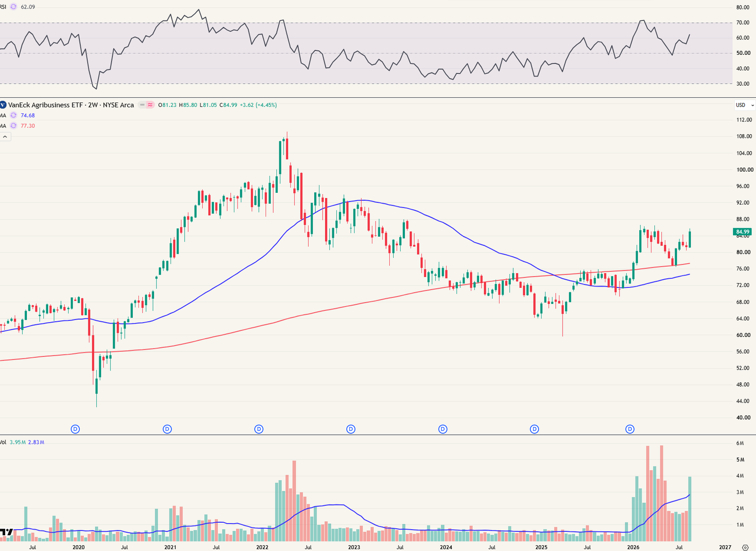Click the RSI indicator label
The width and height of the screenshot is (756, 551).
[3, 7]
